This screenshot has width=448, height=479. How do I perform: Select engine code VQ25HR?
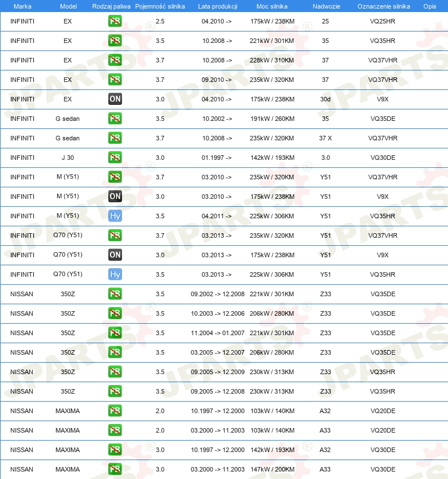pos(382,21)
